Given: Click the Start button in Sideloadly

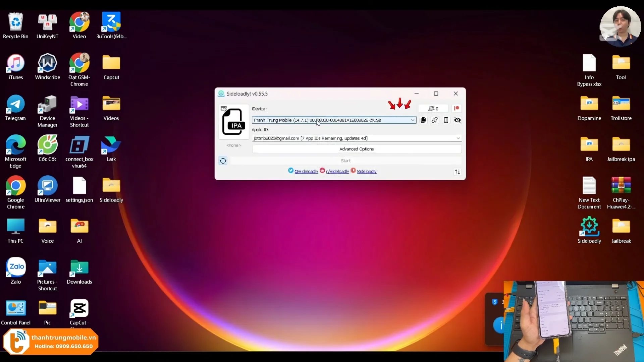Looking at the screenshot, I should (346, 161).
